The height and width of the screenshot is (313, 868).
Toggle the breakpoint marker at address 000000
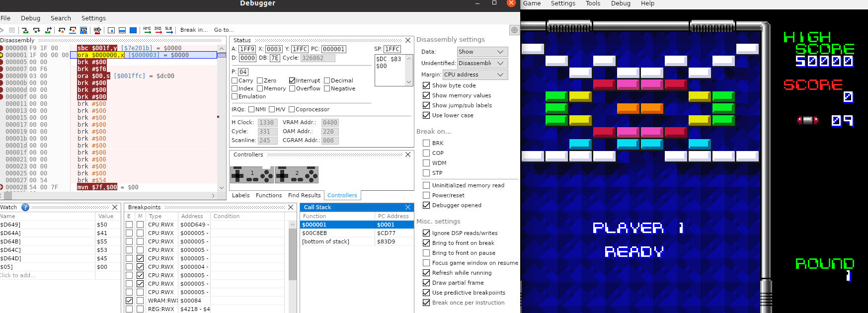pyautogui.click(x=1, y=48)
